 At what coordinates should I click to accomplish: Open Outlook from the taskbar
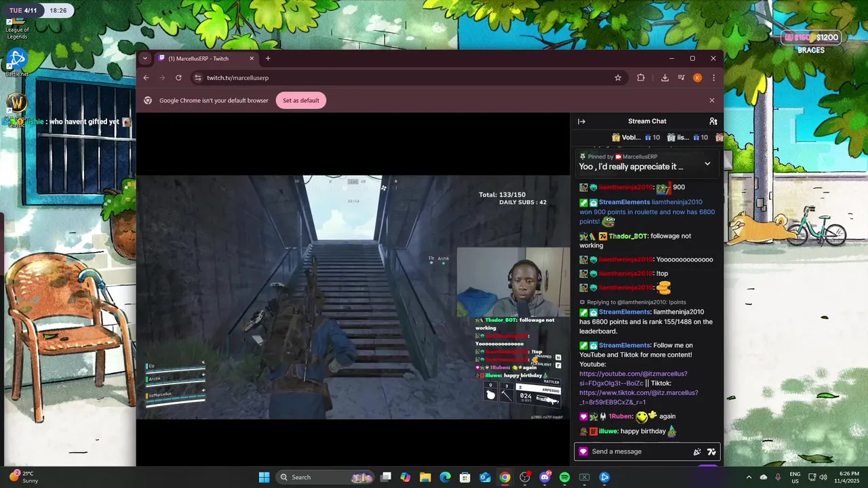[485, 477]
